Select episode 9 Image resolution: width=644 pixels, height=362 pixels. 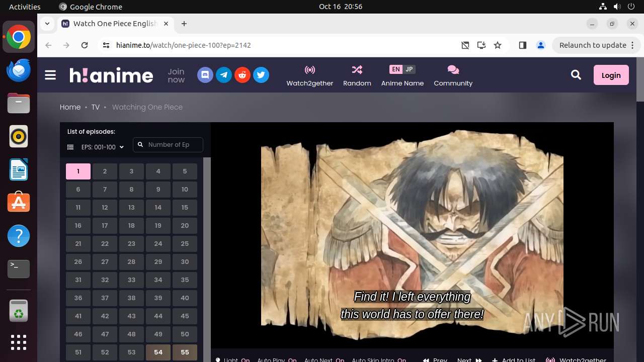[158, 190]
